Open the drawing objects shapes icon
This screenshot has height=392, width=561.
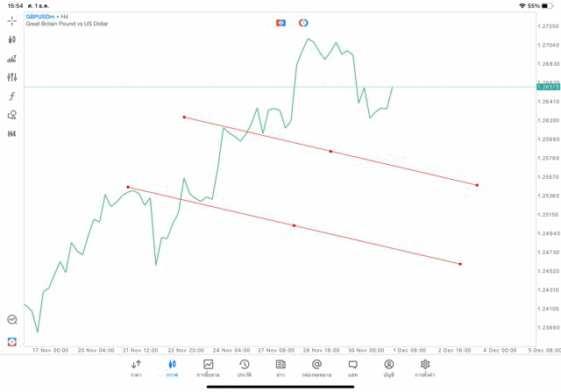point(12,115)
